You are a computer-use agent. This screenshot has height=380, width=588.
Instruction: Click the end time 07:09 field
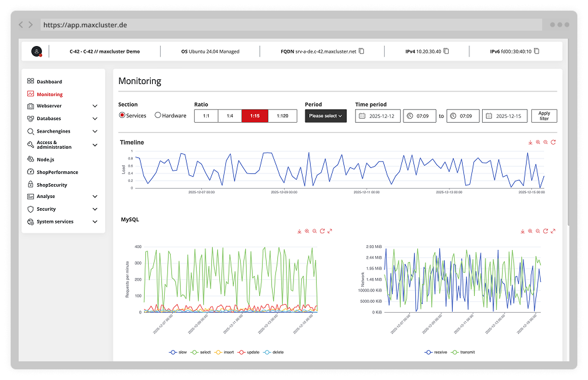click(x=463, y=116)
